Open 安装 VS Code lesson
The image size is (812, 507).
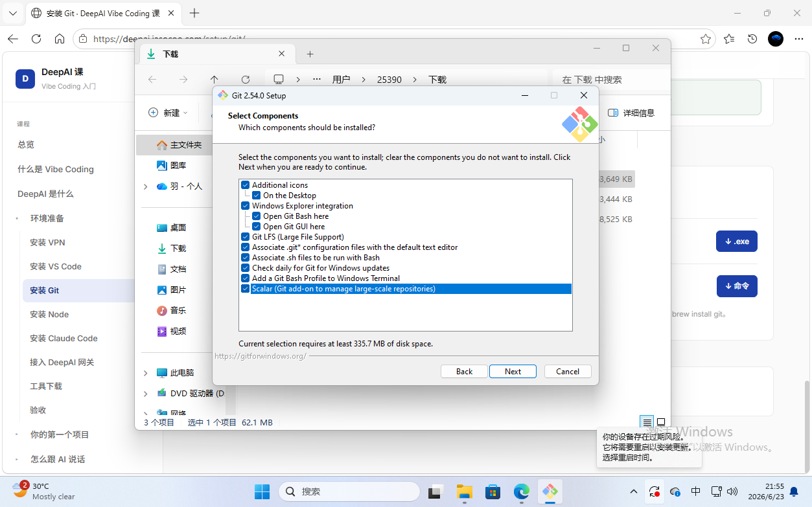[56, 267]
